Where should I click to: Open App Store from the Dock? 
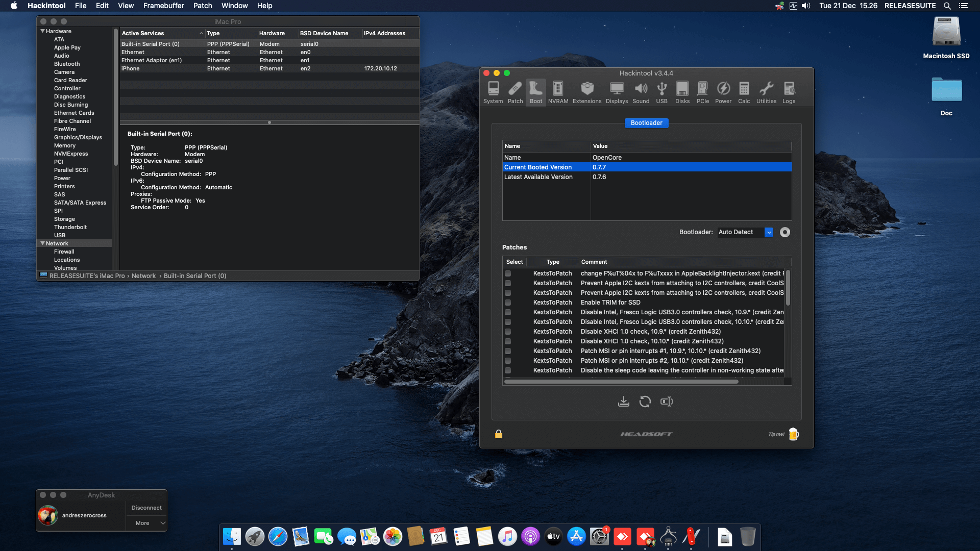pyautogui.click(x=576, y=537)
